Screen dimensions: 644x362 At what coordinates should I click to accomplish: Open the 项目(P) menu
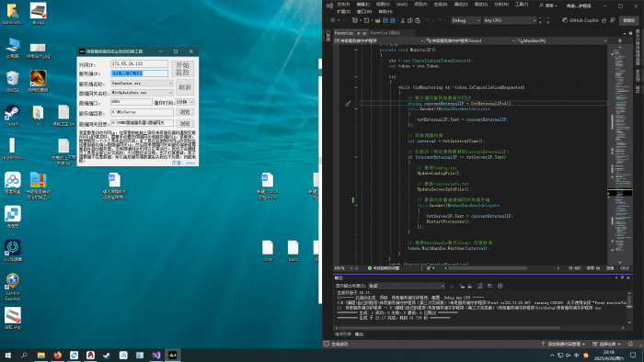420,5
